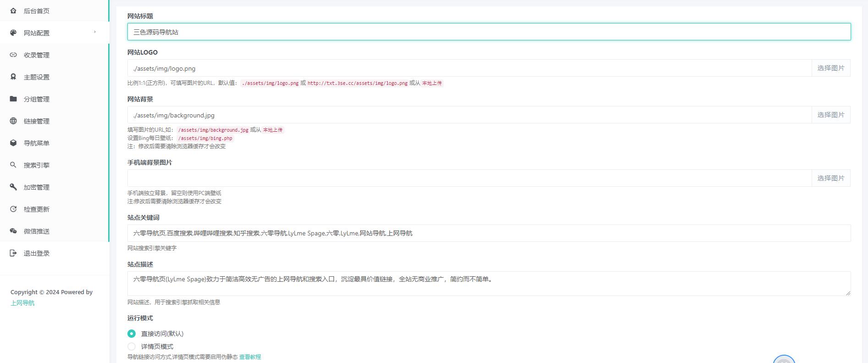
Task: Open the 检查更新 menu item
Action: tap(37, 209)
